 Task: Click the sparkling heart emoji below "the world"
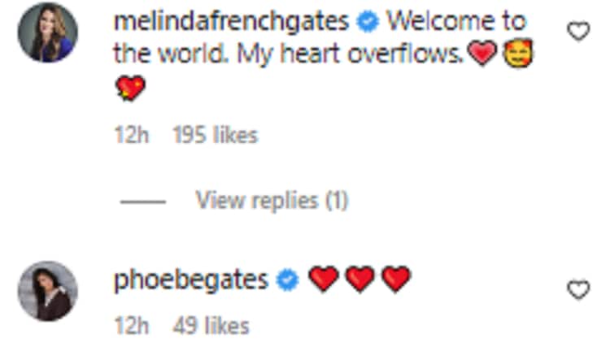[x=131, y=89]
